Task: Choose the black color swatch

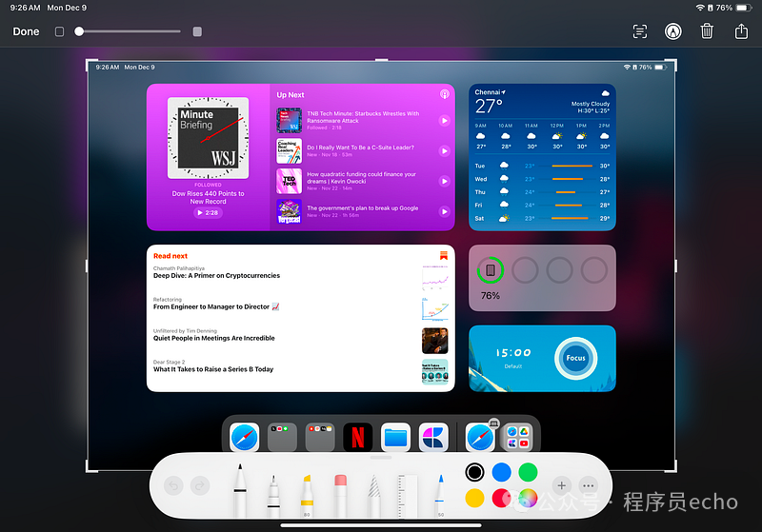Action: coord(474,472)
